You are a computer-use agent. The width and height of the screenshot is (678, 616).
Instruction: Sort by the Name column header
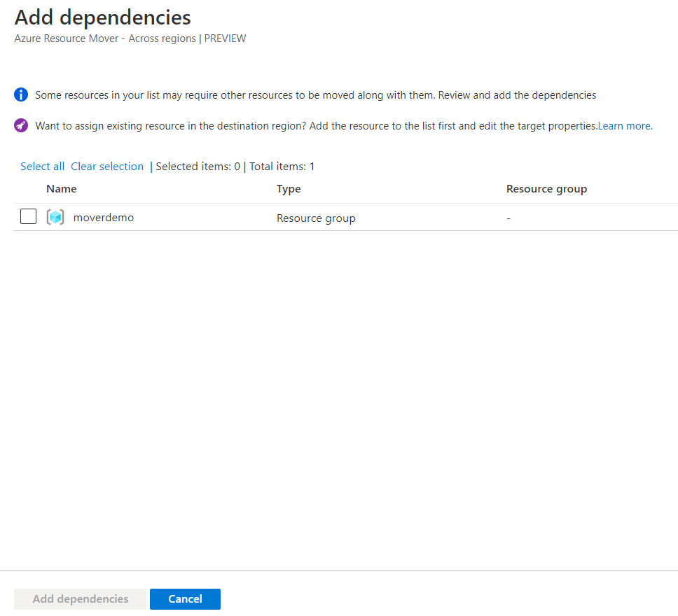coord(62,189)
